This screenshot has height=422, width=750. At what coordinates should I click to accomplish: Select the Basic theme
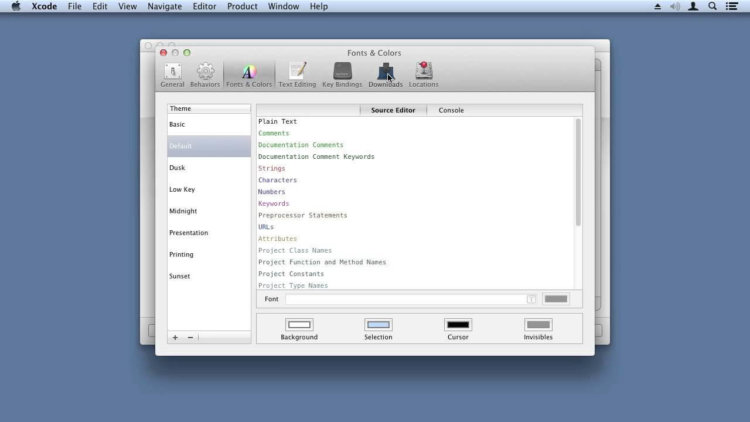pos(209,124)
